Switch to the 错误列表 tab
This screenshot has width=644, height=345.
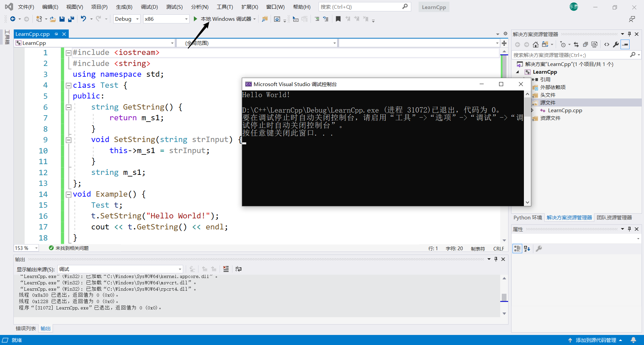[26, 329]
